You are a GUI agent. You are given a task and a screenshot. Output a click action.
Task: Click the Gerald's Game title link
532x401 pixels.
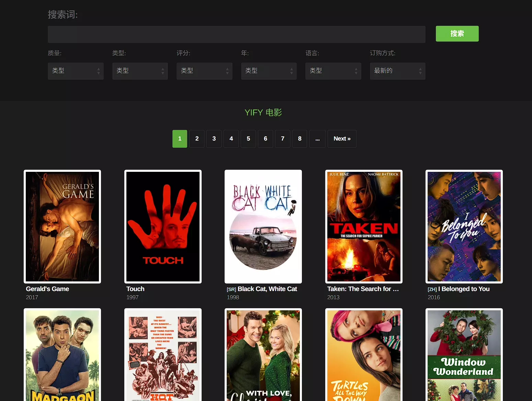click(47, 289)
